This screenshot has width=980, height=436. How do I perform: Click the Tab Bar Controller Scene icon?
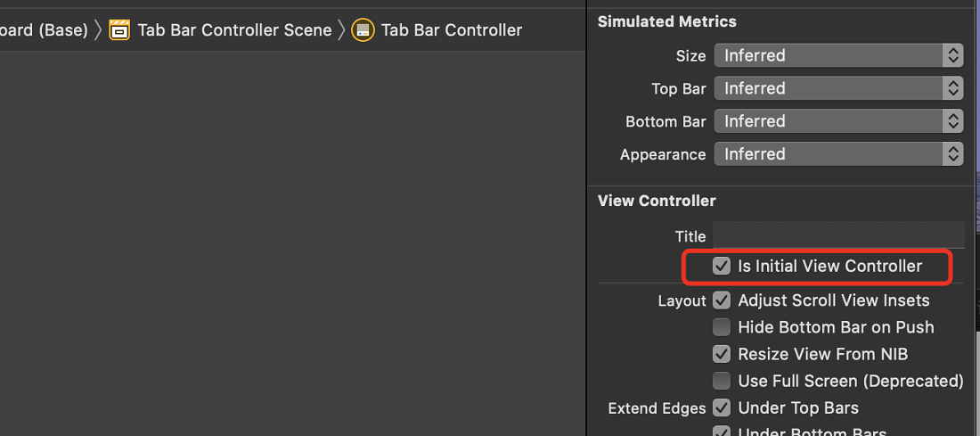click(119, 30)
